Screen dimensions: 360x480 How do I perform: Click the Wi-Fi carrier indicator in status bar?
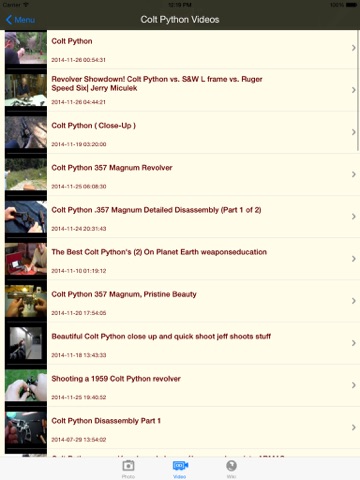[x=15, y=5]
